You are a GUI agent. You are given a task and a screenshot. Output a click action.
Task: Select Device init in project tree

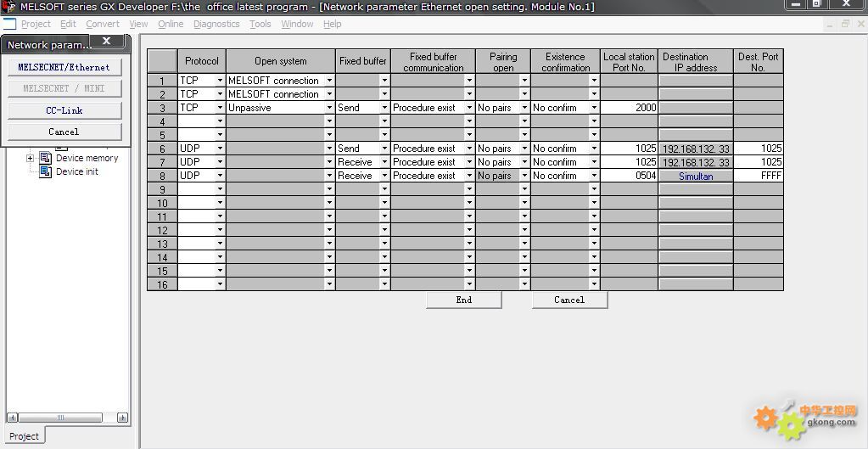click(x=77, y=171)
